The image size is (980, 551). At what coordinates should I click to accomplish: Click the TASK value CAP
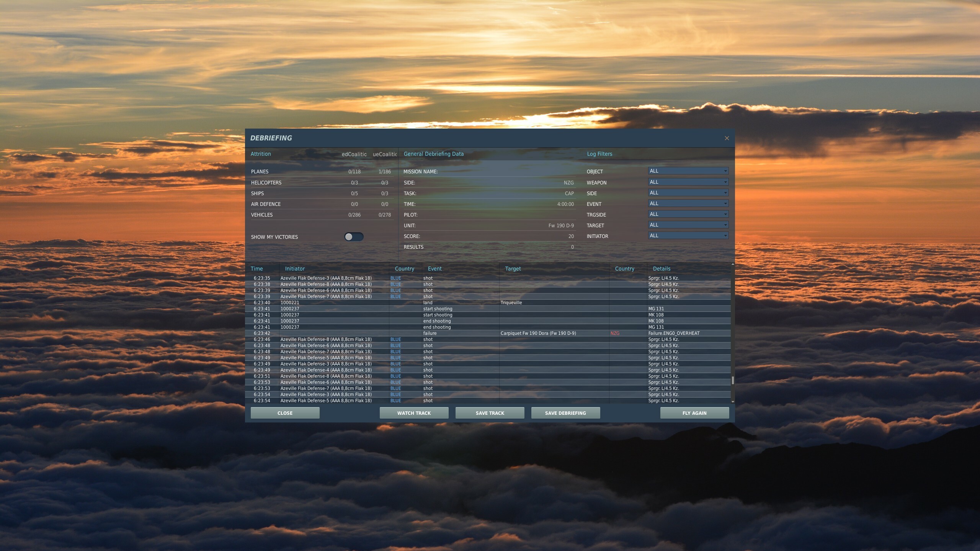click(x=569, y=194)
